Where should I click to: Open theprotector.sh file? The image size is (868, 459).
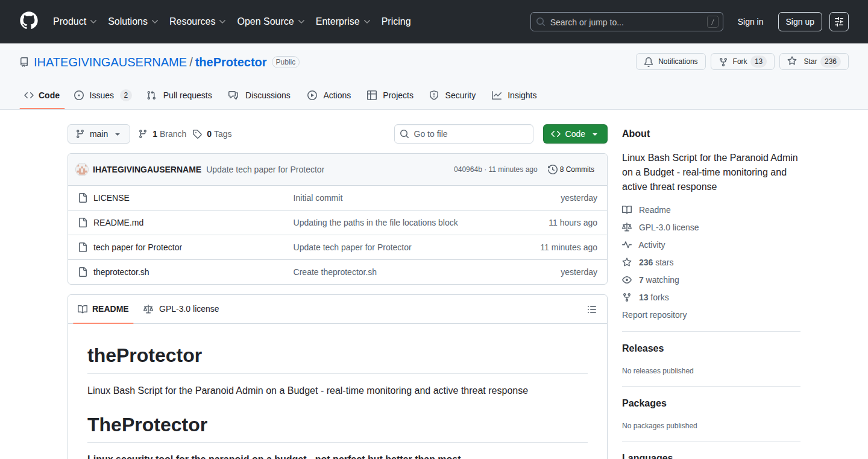click(x=121, y=272)
